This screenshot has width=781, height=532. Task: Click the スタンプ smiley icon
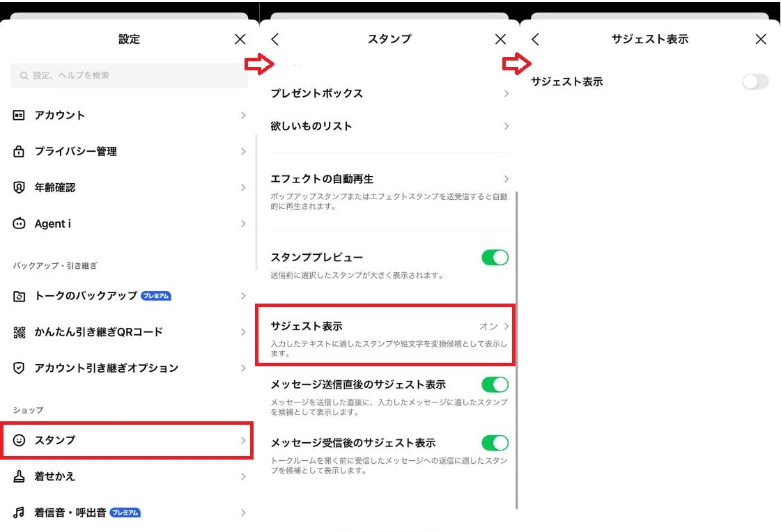click(x=19, y=440)
